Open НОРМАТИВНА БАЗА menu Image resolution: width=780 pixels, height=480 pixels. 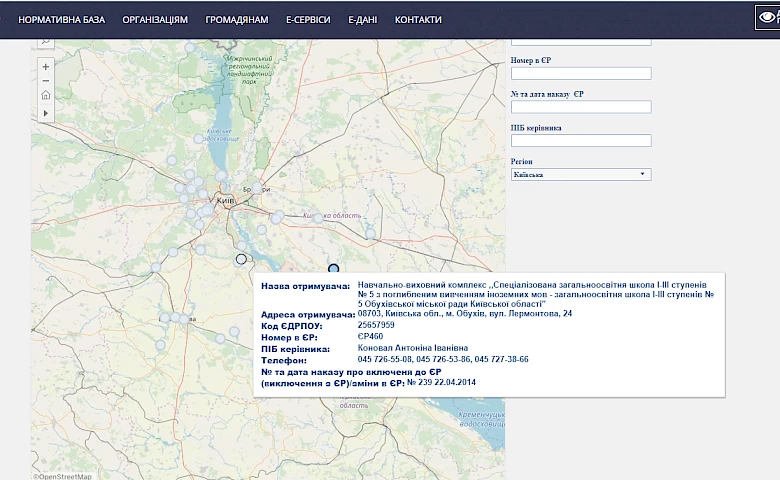tap(62, 20)
